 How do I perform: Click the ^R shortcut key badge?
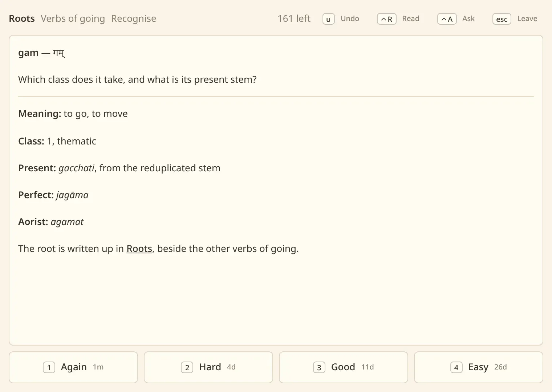coord(387,19)
